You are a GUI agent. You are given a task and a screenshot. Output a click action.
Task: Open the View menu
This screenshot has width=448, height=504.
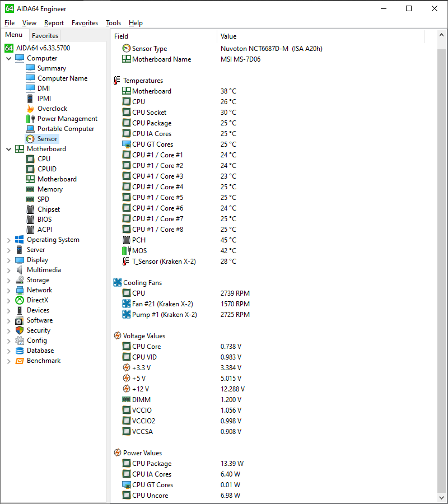tap(29, 23)
